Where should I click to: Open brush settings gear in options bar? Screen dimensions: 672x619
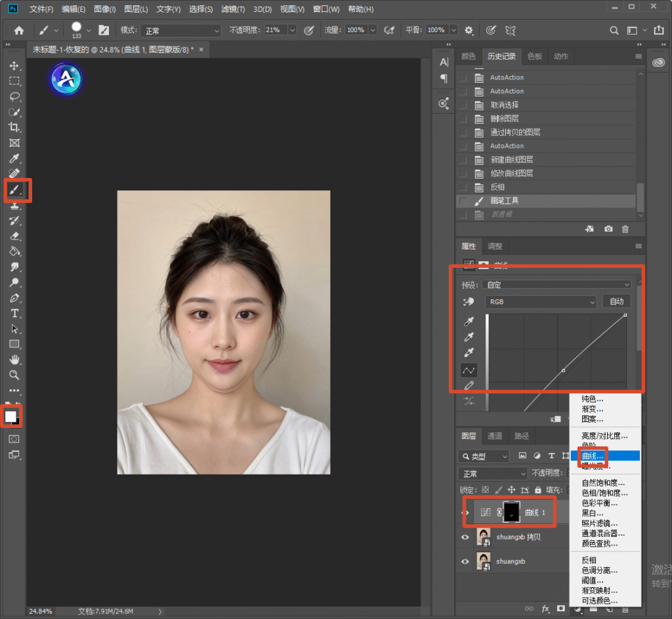click(x=469, y=30)
